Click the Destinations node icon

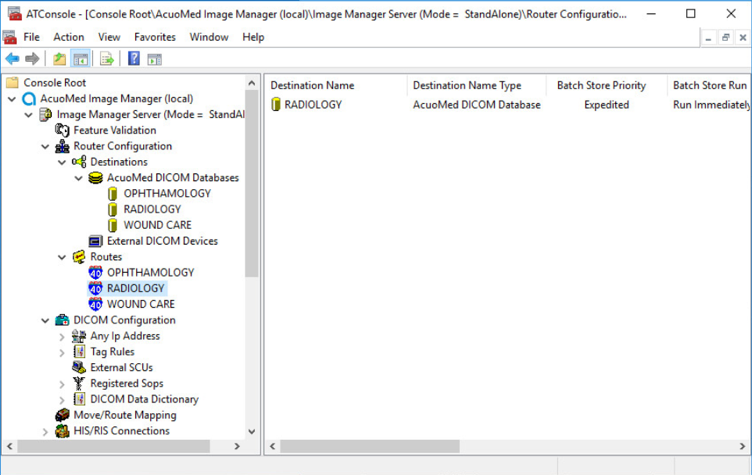[x=79, y=162]
